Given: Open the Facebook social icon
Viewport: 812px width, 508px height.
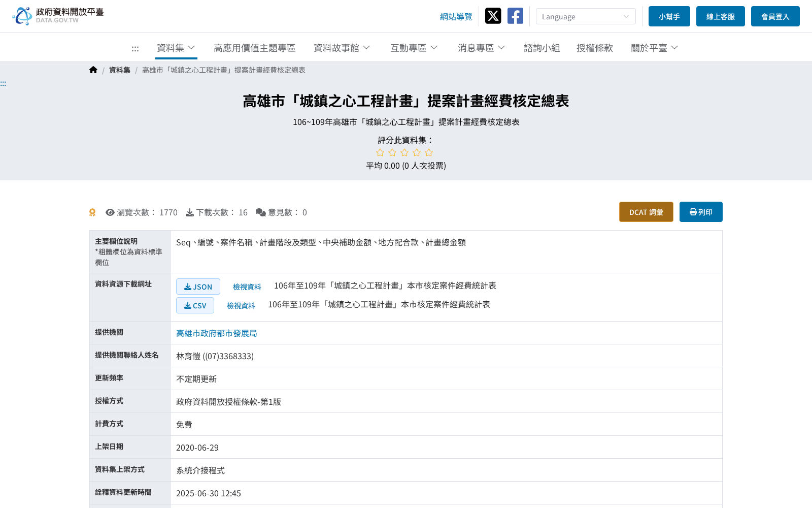Looking at the screenshot, I should click(515, 16).
